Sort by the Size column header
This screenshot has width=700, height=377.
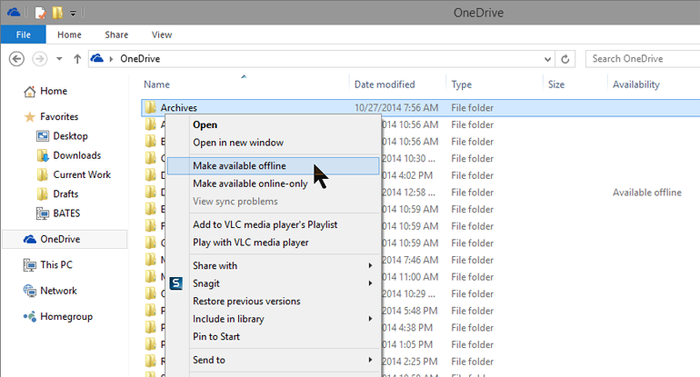[x=556, y=84]
